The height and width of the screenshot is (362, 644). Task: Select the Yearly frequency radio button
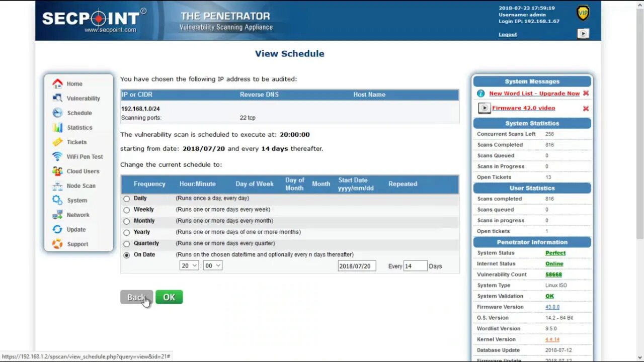click(126, 232)
